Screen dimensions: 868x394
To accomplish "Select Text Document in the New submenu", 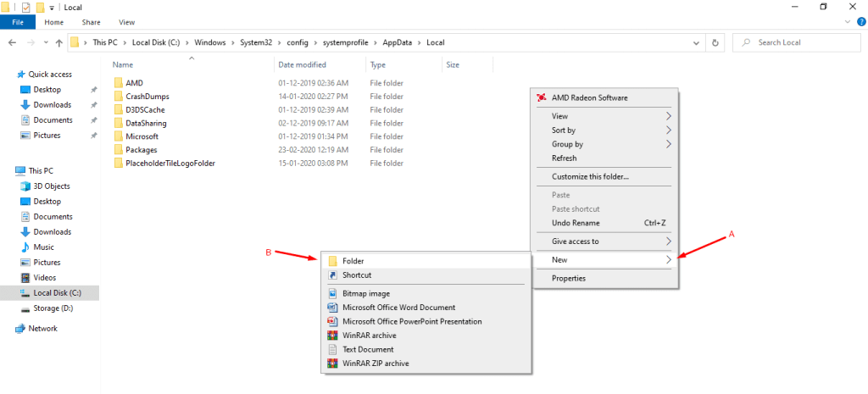I will point(426,349).
